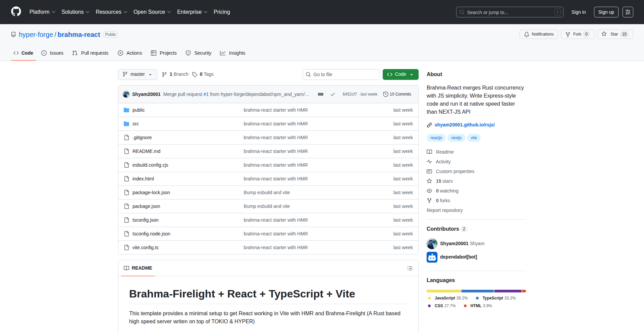644x333 pixels.
Task: Open the master branch selector
Action: [x=137, y=74]
